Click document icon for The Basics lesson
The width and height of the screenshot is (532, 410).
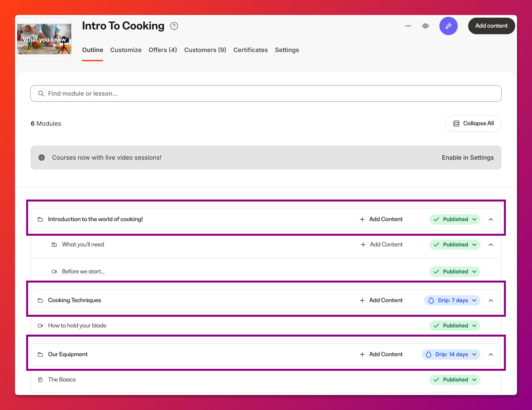click(x=41, y=380)
